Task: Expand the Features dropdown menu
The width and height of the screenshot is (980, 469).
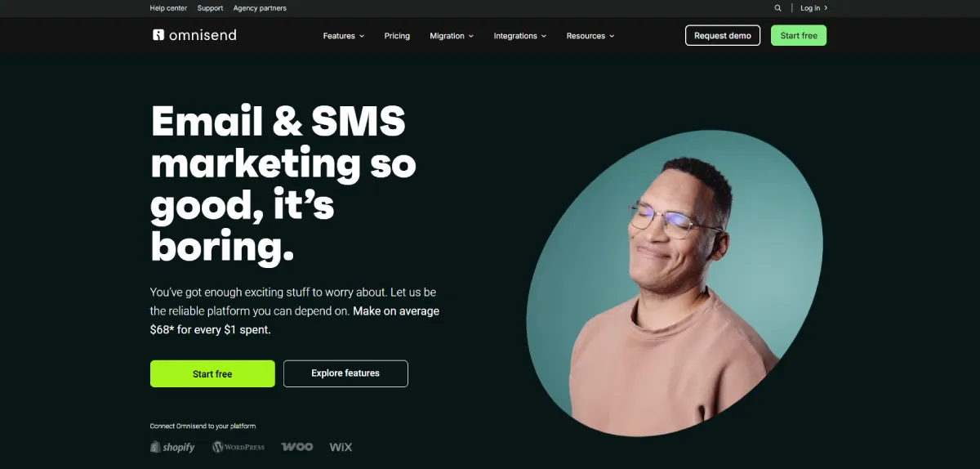Action: (344, 36)
